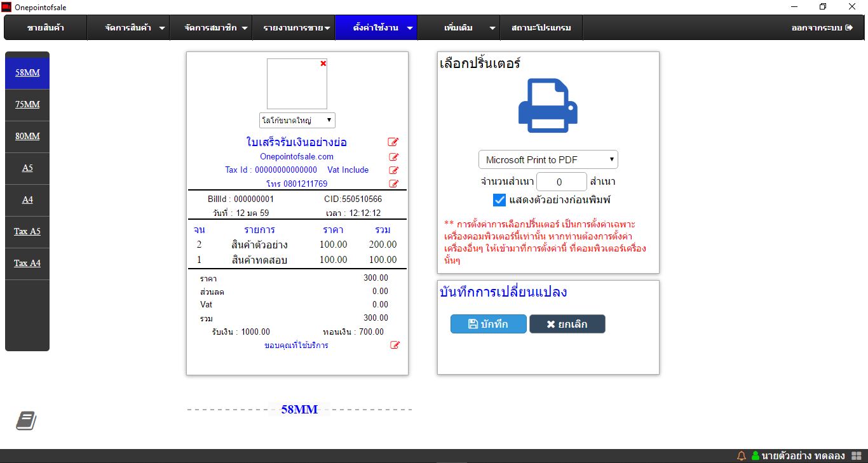Click the grid icon in the bottom right corner
The height and width of the screenshot is (463, 868).
tap(856, 456)
